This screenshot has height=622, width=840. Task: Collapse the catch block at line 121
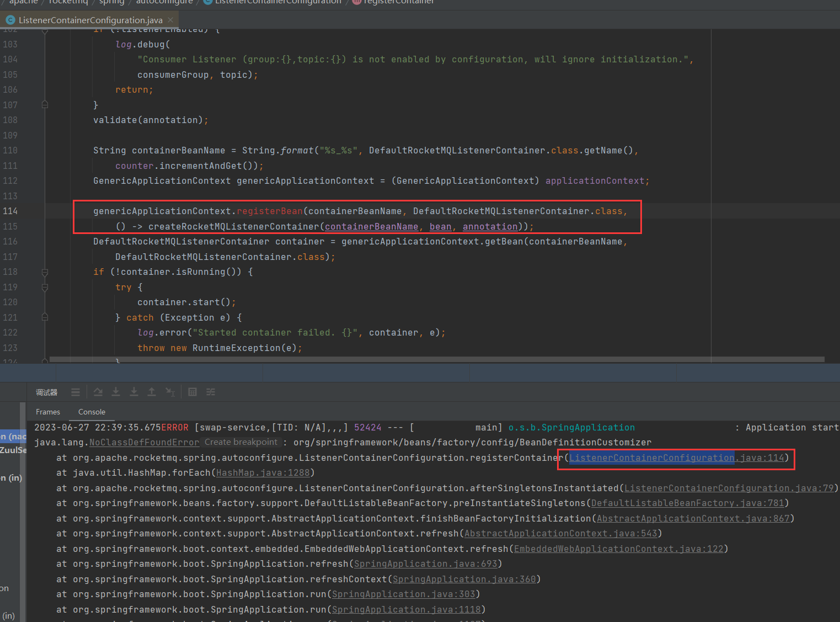(x=45, y=317)
